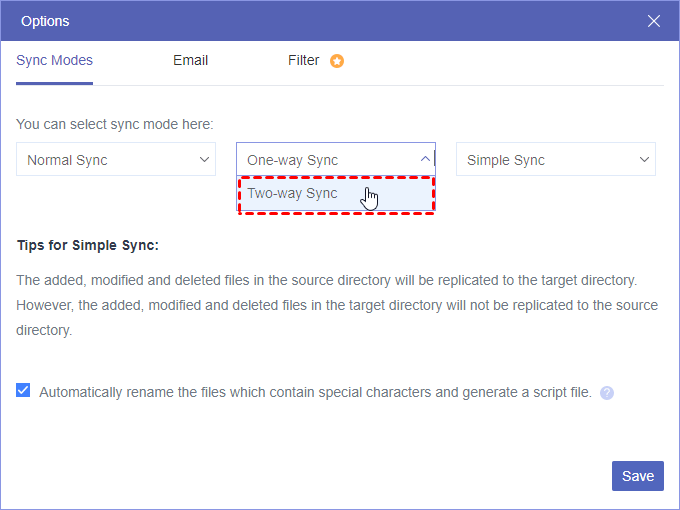Click the 'Tips for Simple Sync' heading

(x=88, y=245)
